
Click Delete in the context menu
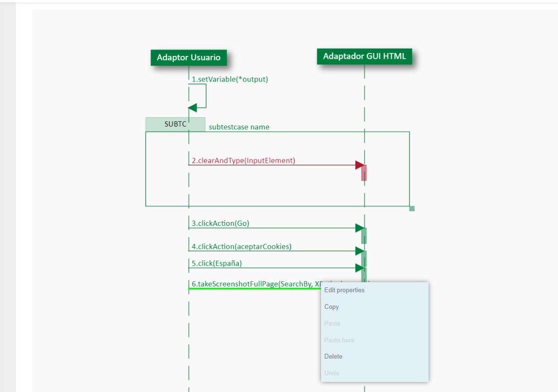coord(333,357)
